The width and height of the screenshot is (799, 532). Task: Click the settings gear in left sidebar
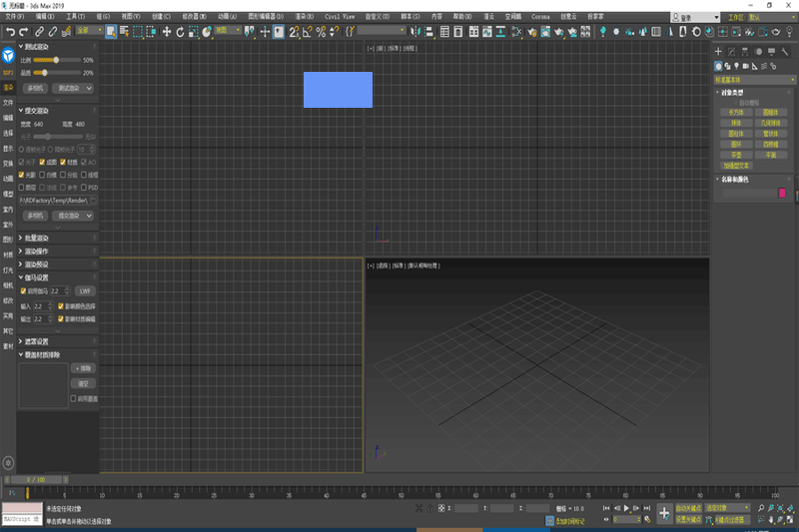coord(8,462)
